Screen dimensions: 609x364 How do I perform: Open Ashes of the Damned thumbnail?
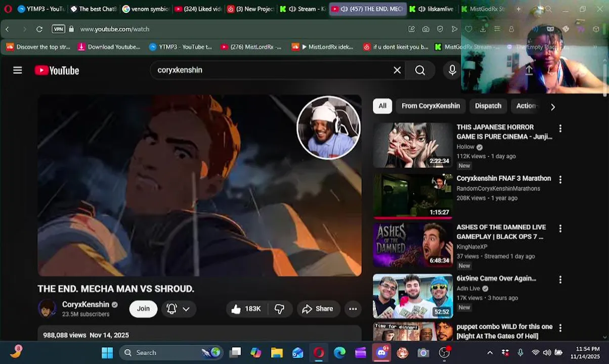coord(413,245)
